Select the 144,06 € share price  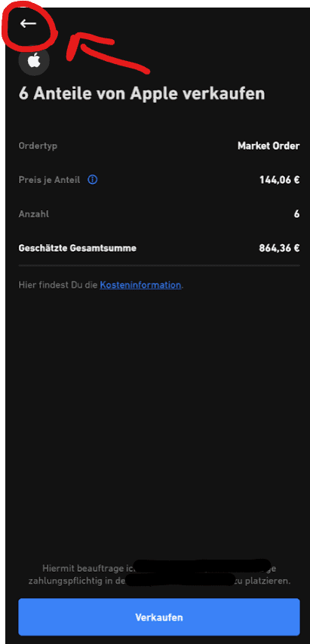tap(279, 180)
